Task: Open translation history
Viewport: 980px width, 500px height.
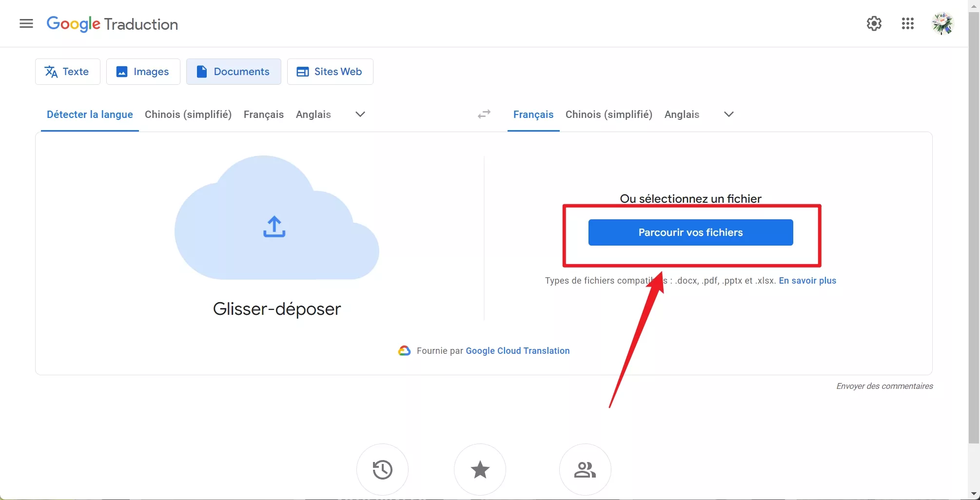Action: 382,469
